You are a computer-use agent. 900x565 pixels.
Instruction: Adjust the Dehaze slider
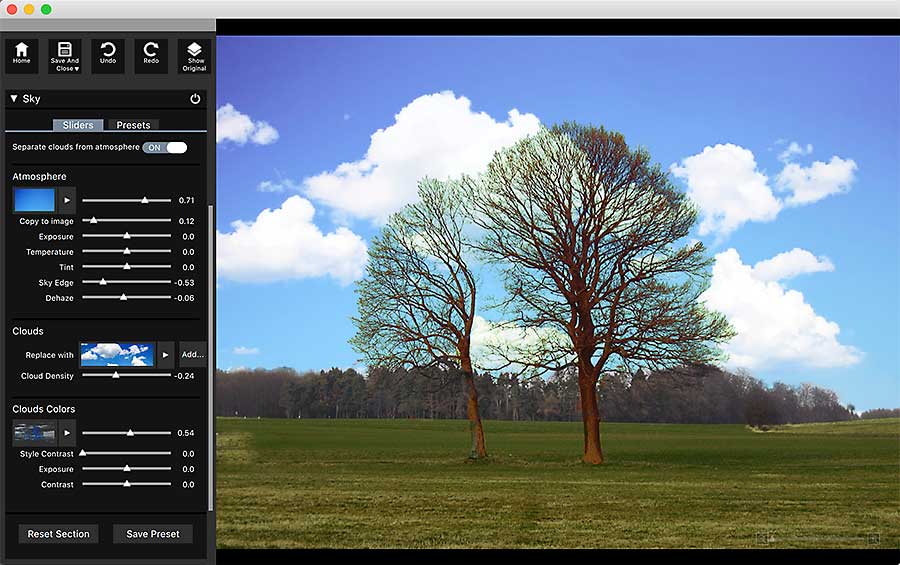tap(127, 297)
